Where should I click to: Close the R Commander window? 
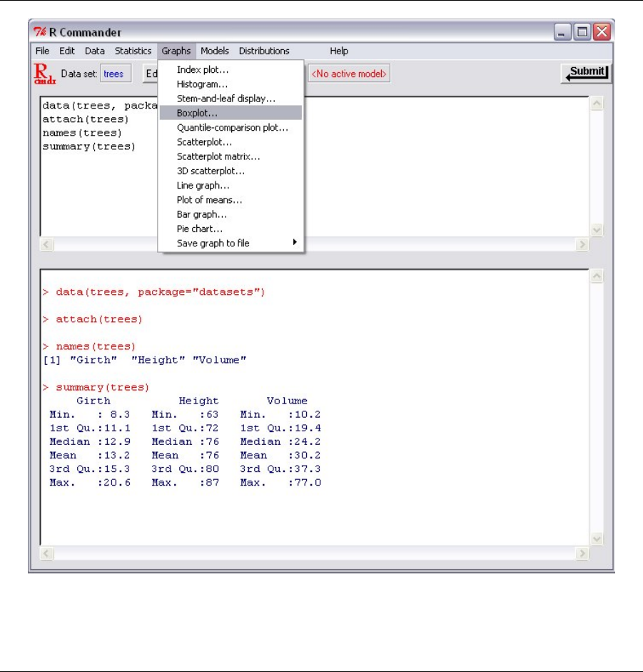pos(602,31)
